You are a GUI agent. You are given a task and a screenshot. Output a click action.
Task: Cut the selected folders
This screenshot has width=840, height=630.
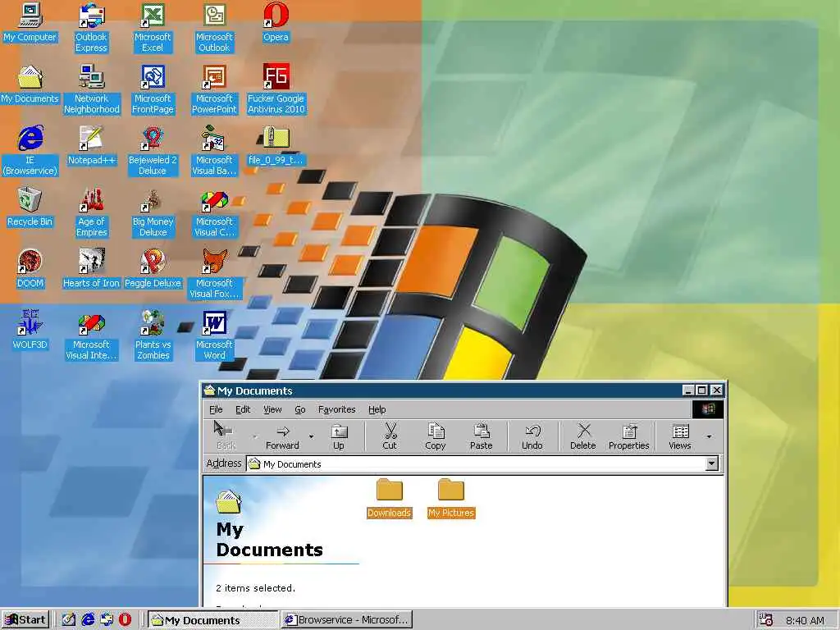pyautogui.click(x=390, y=436)
